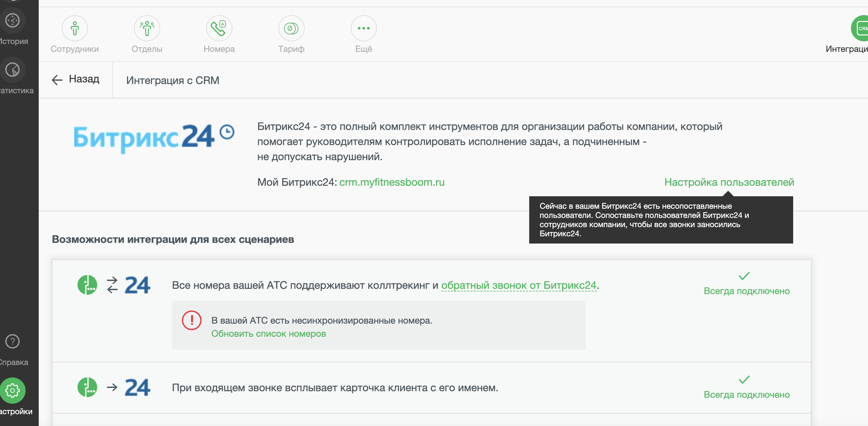The image size is (868, 426).
Task: Open the Настройки gear icon
Action: click(12, 391)
